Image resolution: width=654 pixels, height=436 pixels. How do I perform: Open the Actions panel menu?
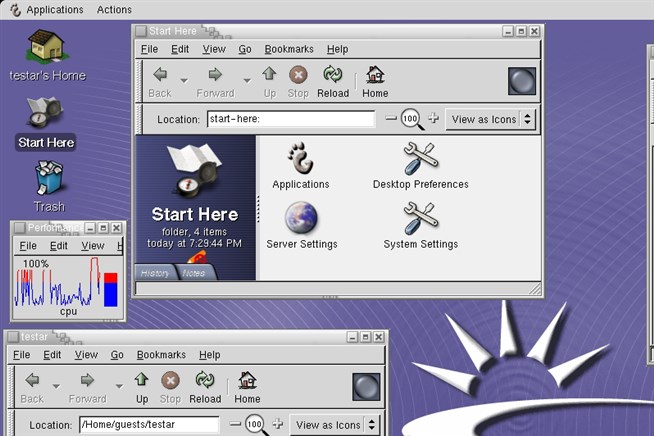pyautogui.click(x=114, y=9)
